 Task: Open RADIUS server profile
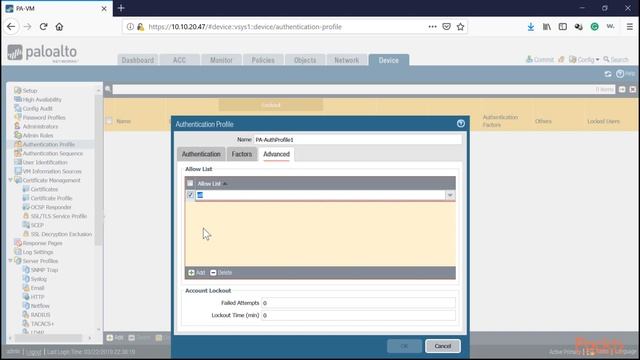[40, 315]
